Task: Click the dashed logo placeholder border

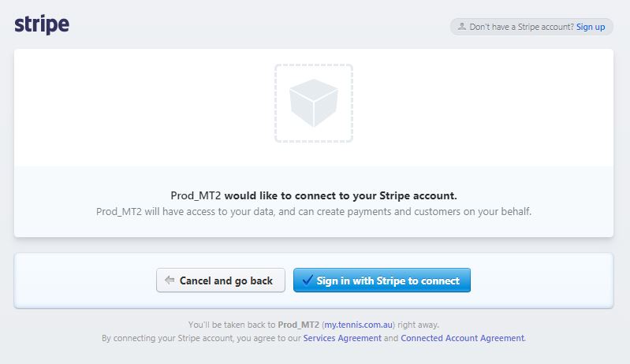Action: [314, 65]
